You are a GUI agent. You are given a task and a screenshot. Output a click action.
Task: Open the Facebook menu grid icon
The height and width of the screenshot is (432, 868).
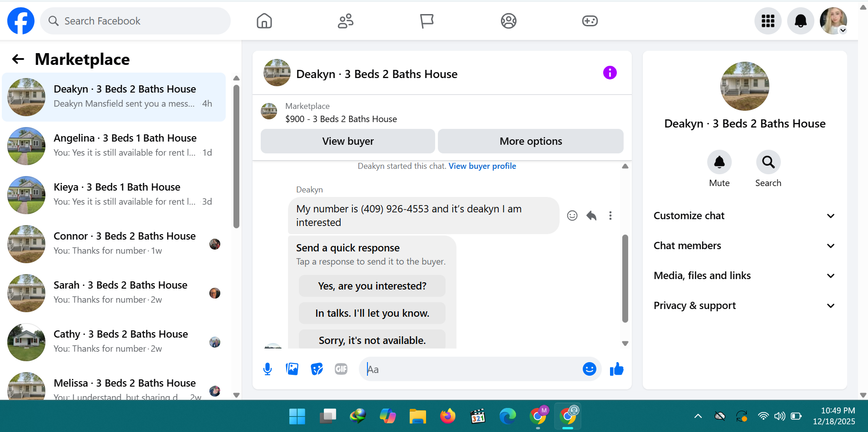coord(768,21)
